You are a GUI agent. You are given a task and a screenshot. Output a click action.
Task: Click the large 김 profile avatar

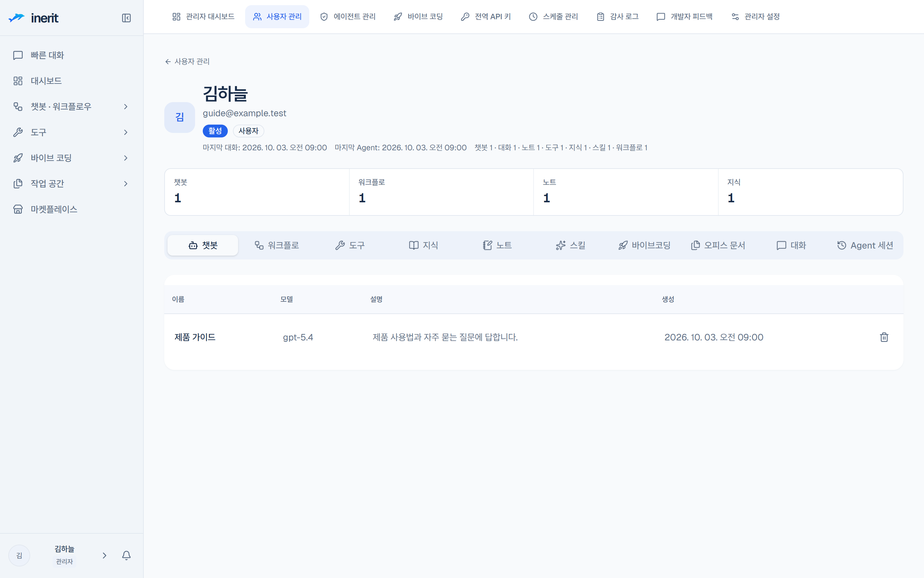[179, 117]
